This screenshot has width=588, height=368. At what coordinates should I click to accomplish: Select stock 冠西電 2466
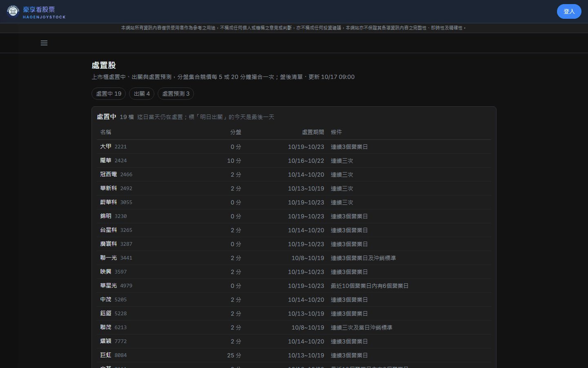click(116, 174)
